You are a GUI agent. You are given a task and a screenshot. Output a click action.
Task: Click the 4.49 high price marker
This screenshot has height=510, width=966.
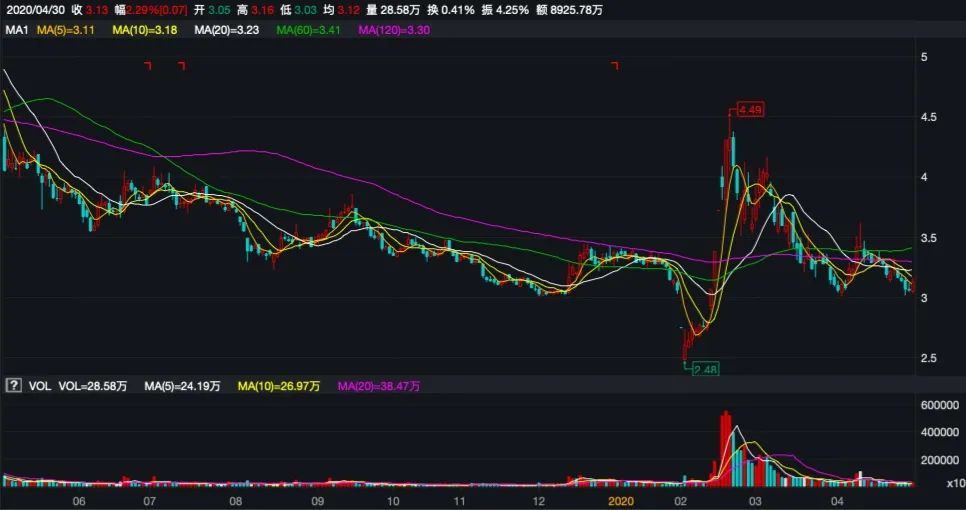pos(750,109)
